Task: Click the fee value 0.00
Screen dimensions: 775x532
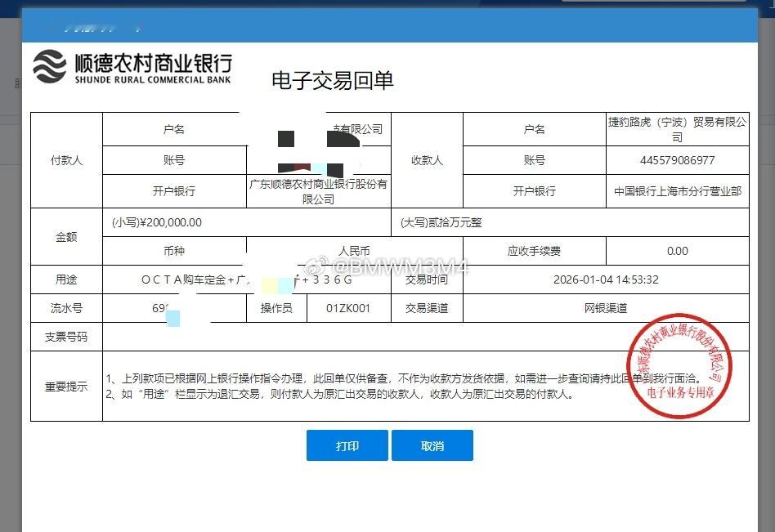Action: click(x=677, y=251)
